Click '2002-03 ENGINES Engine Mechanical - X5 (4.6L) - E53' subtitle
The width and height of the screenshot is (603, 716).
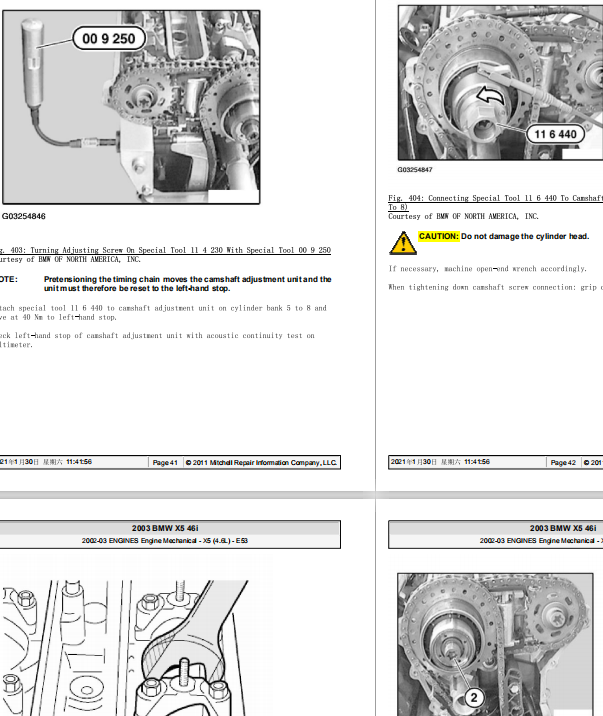pyautogui.click(x=165, y=541)
